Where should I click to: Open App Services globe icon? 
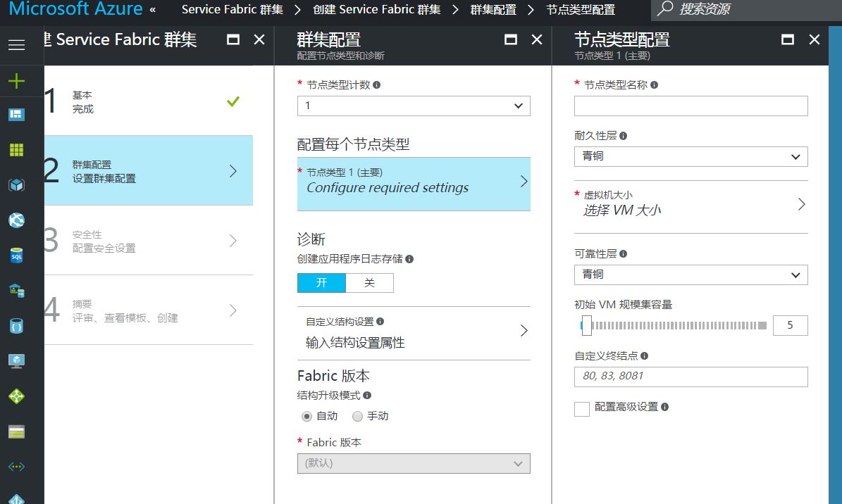[x=17, y=220]
